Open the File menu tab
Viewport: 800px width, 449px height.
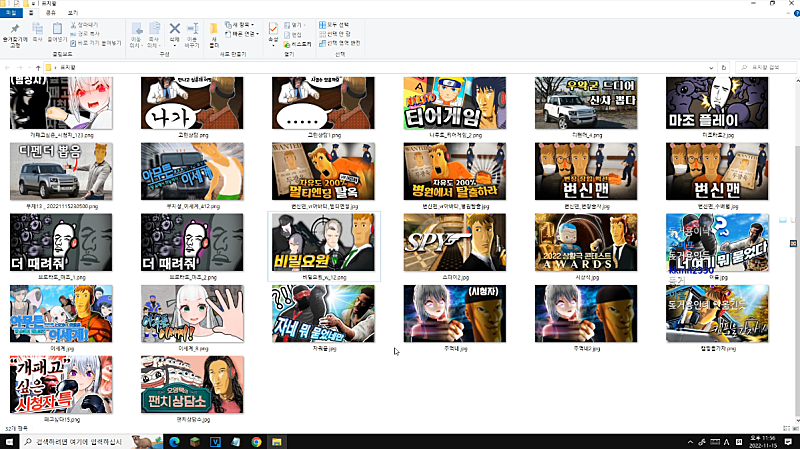[x=11, y=13]
